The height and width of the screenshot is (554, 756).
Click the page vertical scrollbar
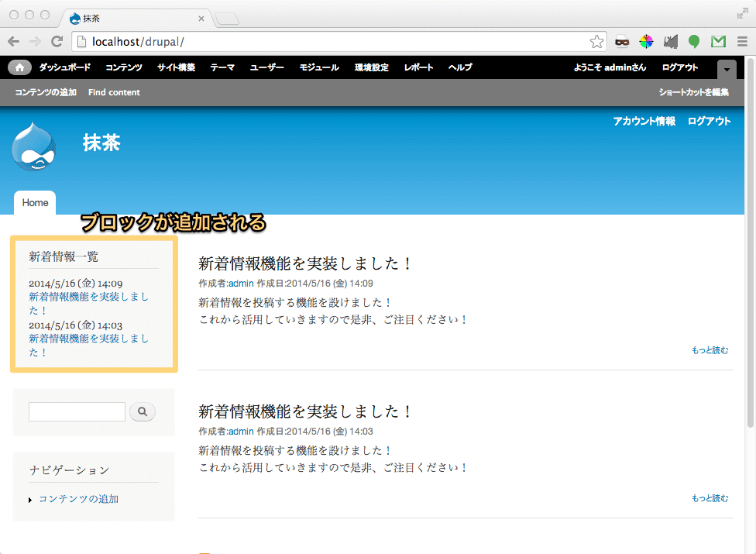(x=751, y=243)
